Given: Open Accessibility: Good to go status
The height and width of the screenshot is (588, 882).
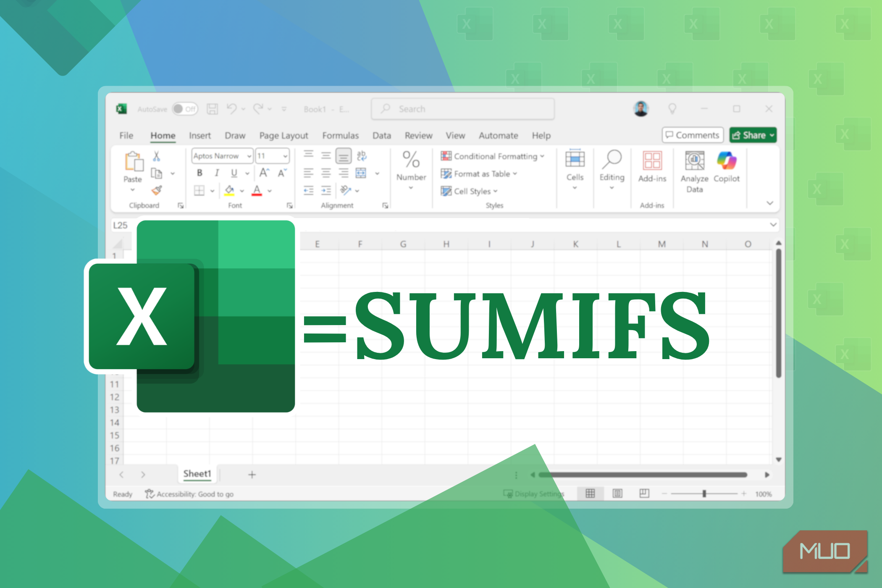Looking at the screenshot, I should click(189, 494).
